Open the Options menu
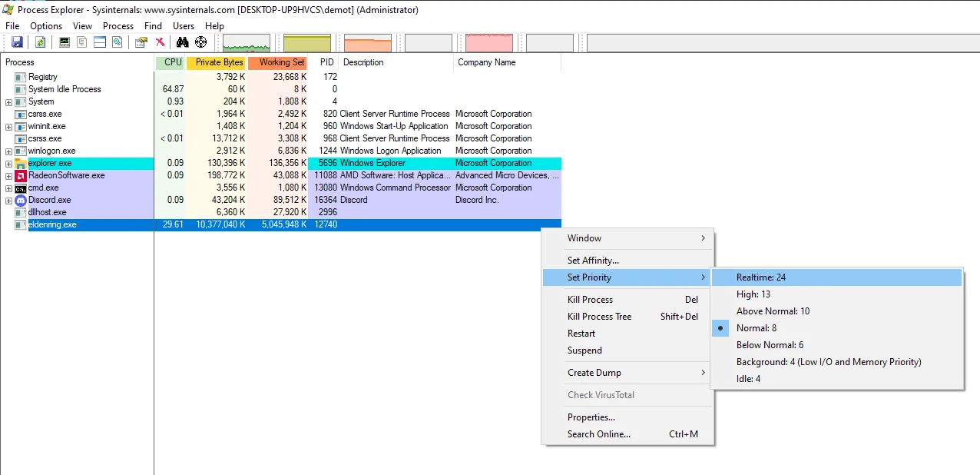 point(46,26)
